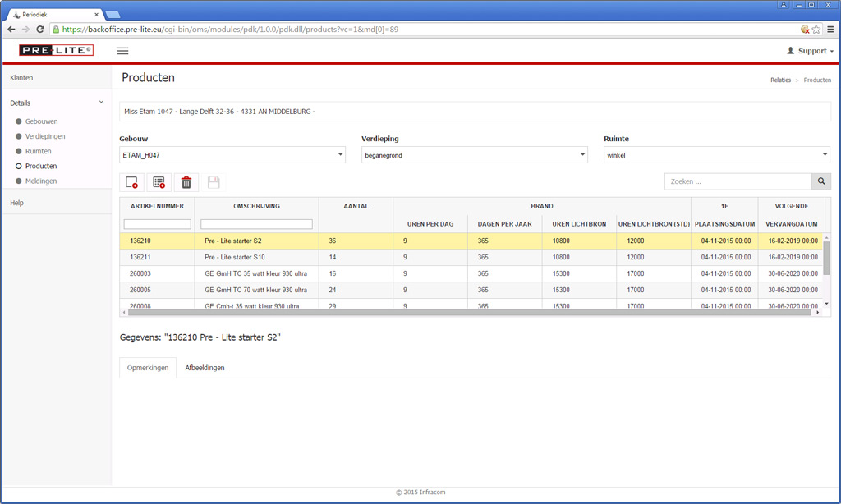Click the magnifying glass search button
Image resolution: width=841 pixels, height=504 pixels.
(821, 181)
